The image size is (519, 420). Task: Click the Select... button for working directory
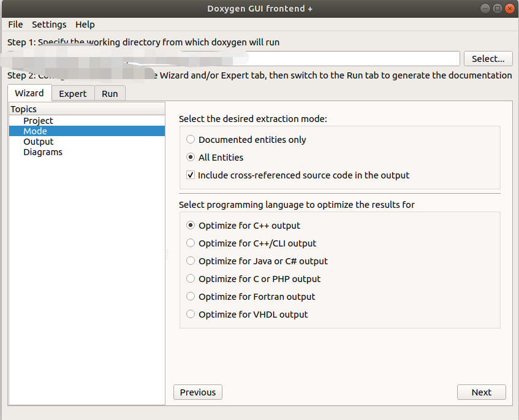488,58
